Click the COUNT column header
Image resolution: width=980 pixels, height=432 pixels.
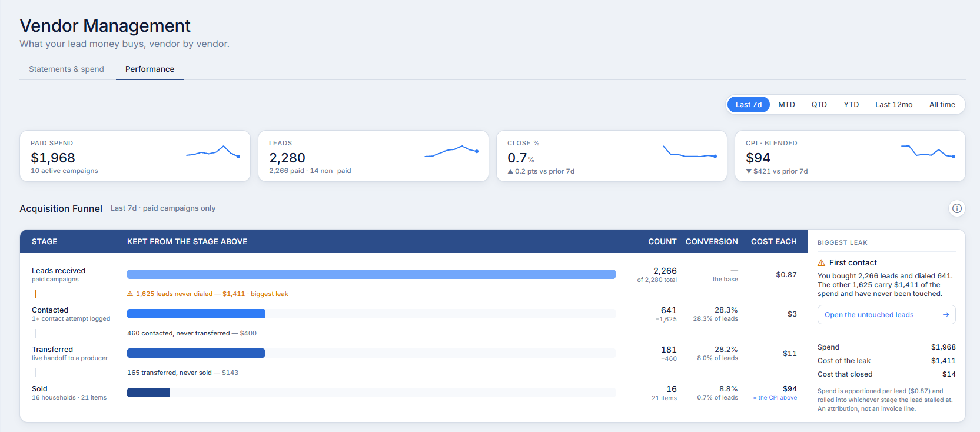pyautogui.click(x=662, y=241)
